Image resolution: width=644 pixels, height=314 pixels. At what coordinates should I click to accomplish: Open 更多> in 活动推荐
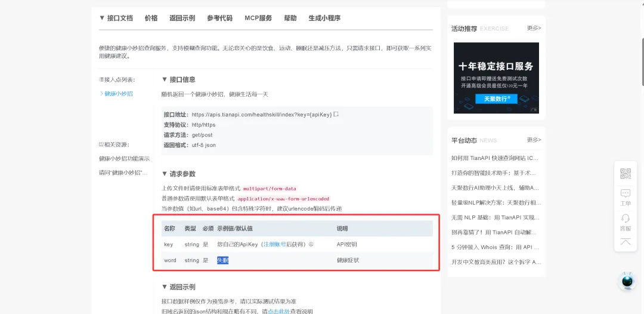534,28
